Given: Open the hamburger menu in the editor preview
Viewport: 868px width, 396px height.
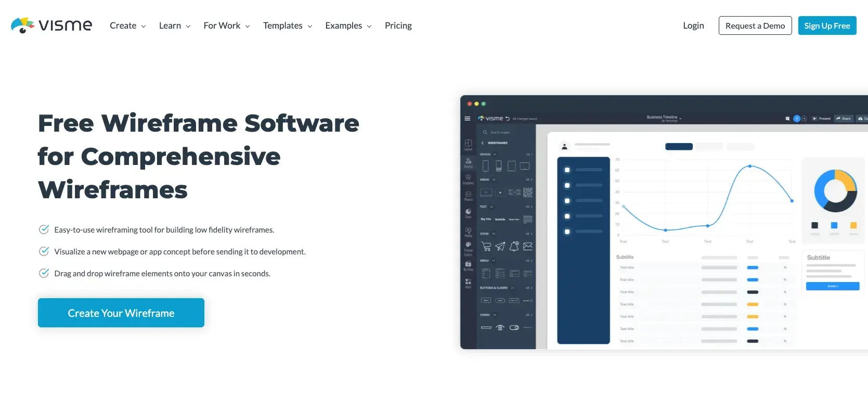Looking at the screenshot, I should click(467, 119).
